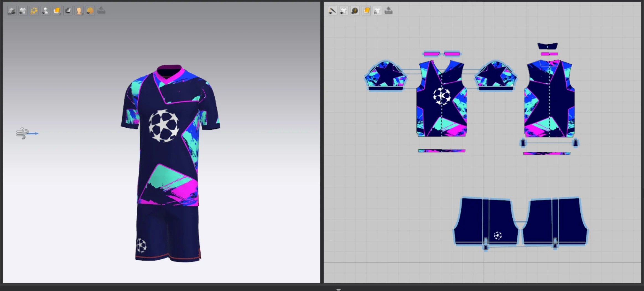
Task: Open the avatar render style dropdown
Action: 79,11
